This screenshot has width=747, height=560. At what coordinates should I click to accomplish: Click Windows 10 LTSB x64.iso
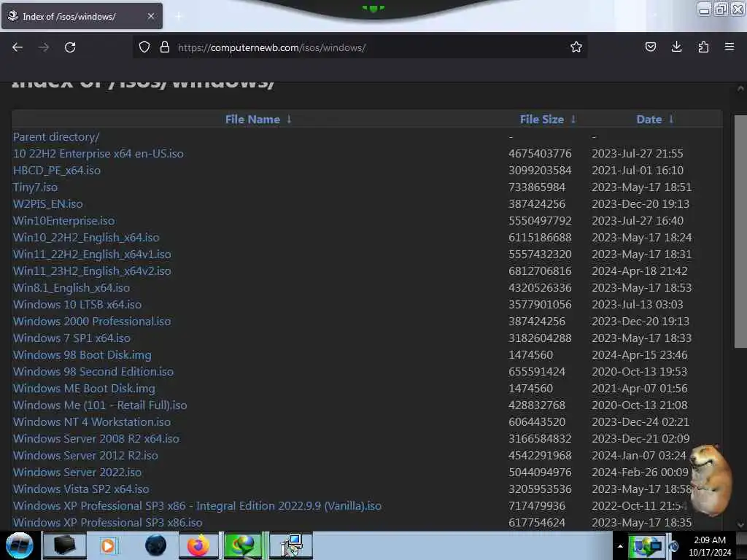[77, 305]
